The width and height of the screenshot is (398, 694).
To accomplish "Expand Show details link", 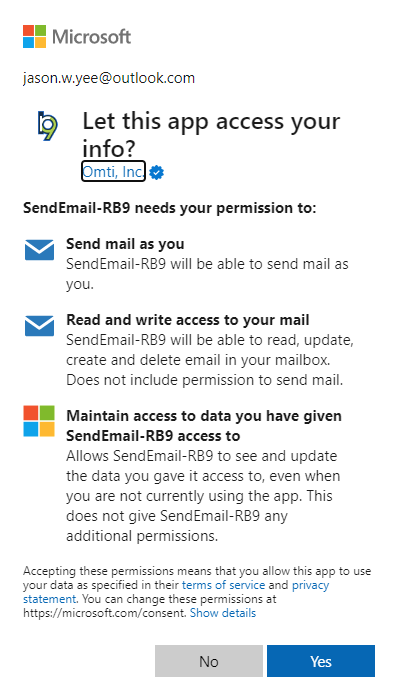I will [x=223, y=613].
